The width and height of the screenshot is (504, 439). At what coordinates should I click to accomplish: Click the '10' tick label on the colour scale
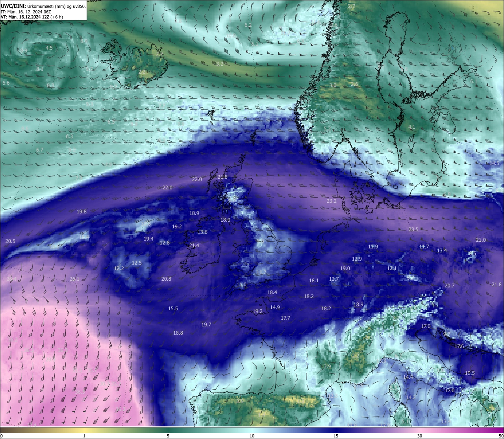[x=252, y=436]
